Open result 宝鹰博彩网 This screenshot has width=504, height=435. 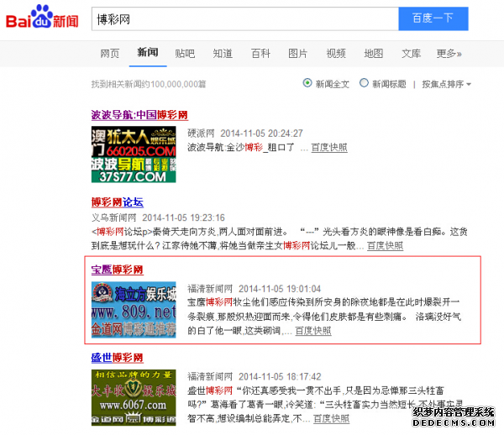(118, 270)
